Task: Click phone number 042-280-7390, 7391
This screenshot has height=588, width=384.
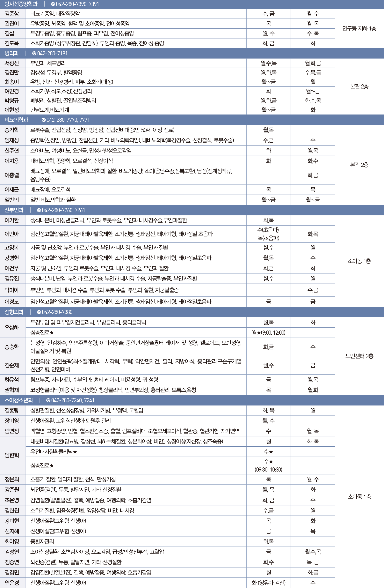Action: click(77, 4)
